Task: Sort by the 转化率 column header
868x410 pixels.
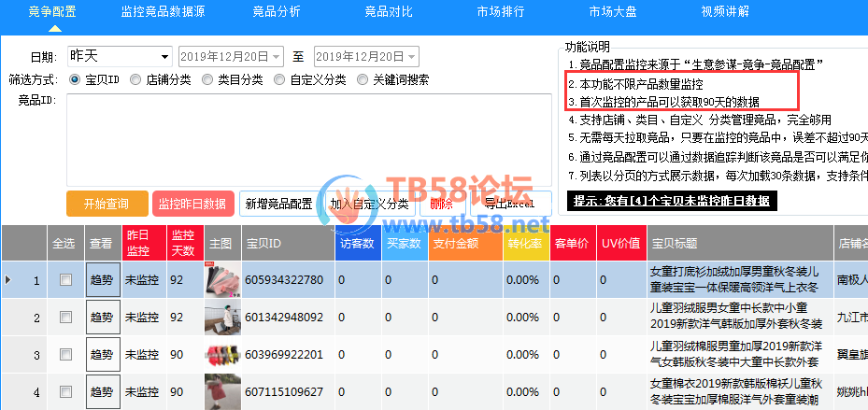Action: pos(526,243)
